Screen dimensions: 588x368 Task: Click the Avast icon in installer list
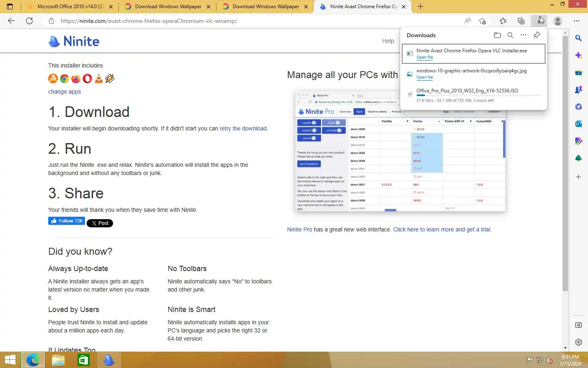53,79
